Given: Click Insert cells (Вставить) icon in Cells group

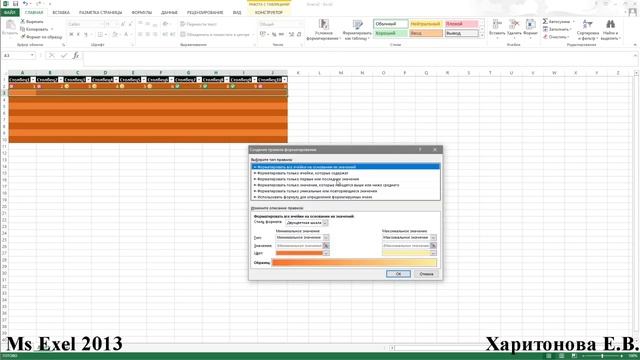Looking at the screenshot, I should point(497,24).
